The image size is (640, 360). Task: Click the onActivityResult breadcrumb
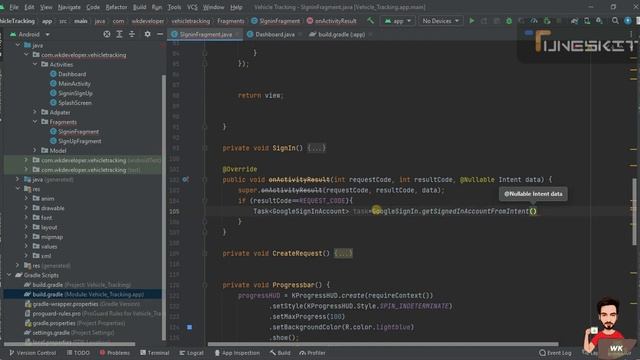[331, 21]
